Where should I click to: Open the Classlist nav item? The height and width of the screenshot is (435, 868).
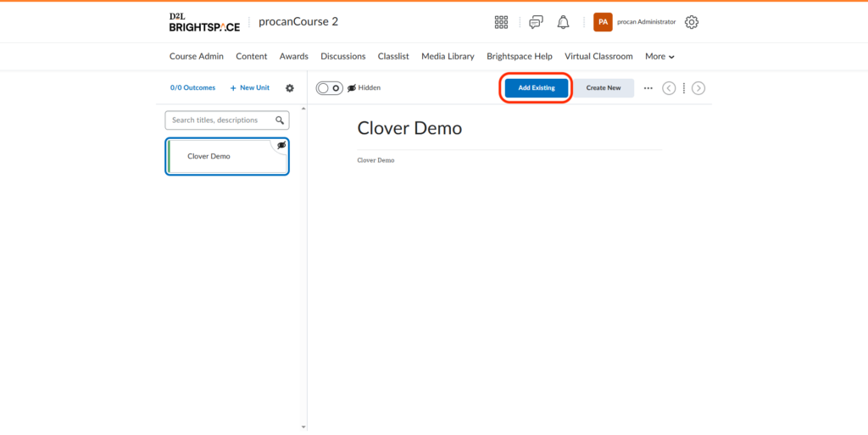[392, 57]
